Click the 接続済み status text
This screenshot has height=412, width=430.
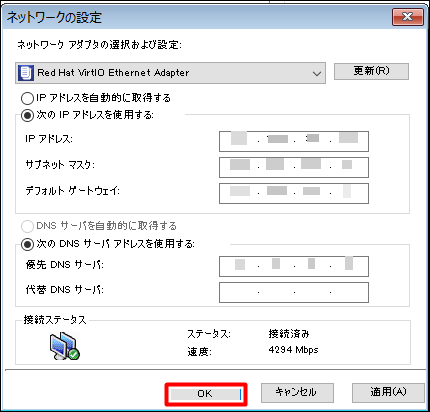tap(289, 334)
